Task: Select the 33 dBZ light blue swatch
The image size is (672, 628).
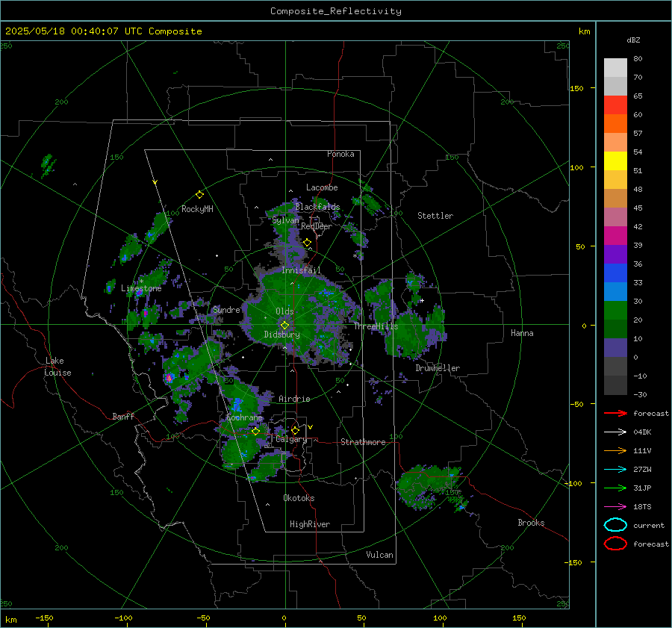Action: point(615,291)
